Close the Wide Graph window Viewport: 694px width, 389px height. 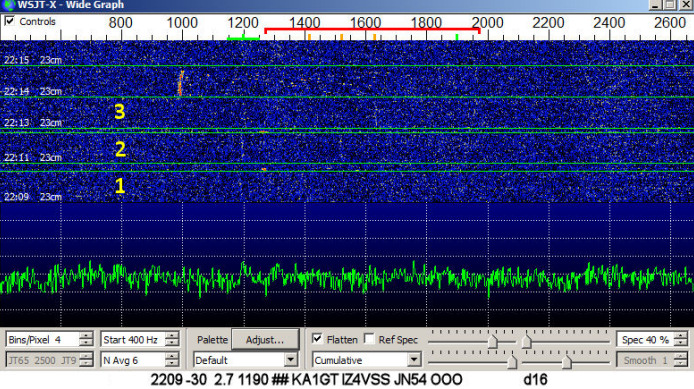[686, 5]
